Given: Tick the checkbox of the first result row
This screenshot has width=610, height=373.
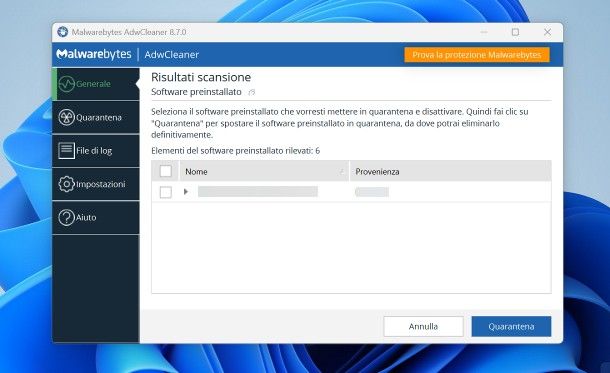Looking at the screenshot, I should 166,192.
